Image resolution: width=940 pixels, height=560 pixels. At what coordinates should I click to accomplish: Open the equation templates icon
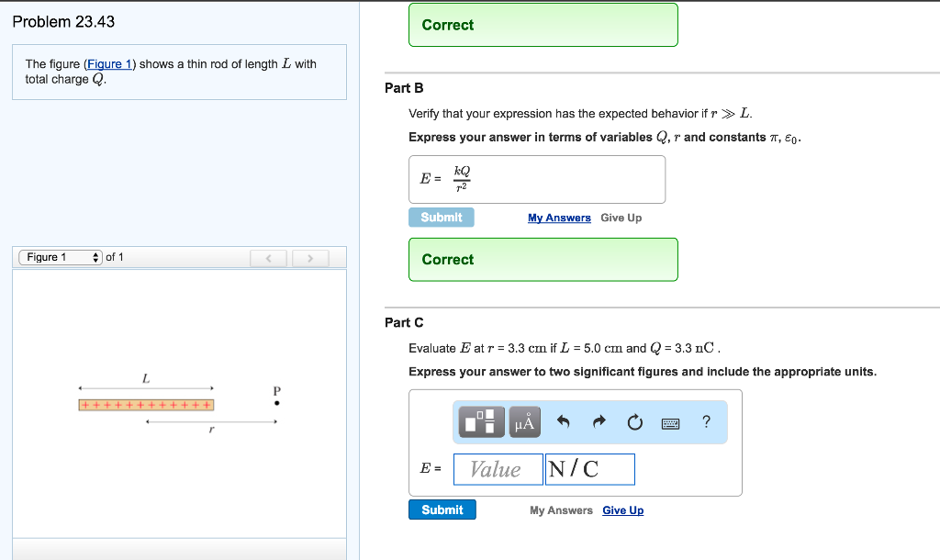[x=479, y=422]
